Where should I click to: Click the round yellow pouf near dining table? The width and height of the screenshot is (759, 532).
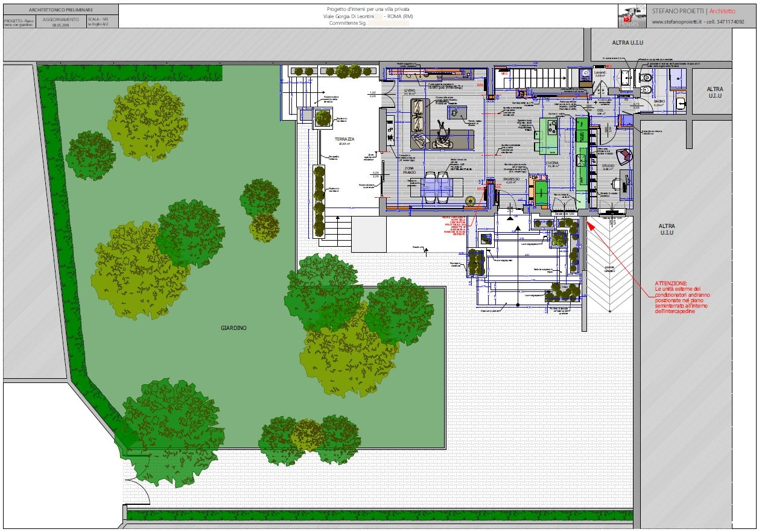pyautogui.click(x=471, y=200)
